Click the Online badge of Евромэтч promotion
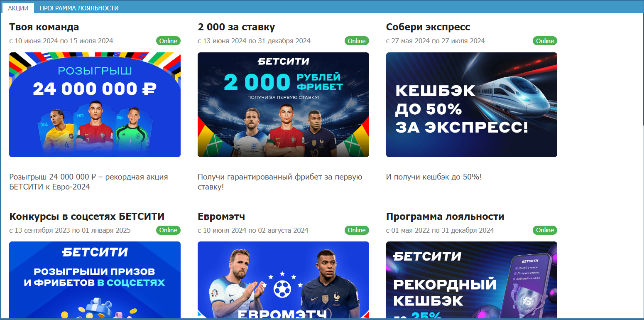Image resolution: width=644 pixels, height=320 pixels. pyautogui.click(x=357, y=230)
